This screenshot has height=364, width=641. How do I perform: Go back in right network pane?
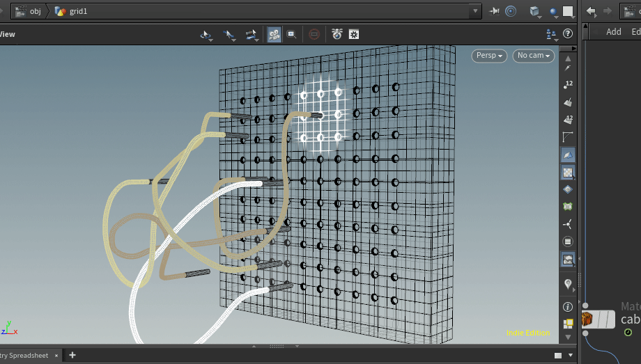tap(591, 11)
